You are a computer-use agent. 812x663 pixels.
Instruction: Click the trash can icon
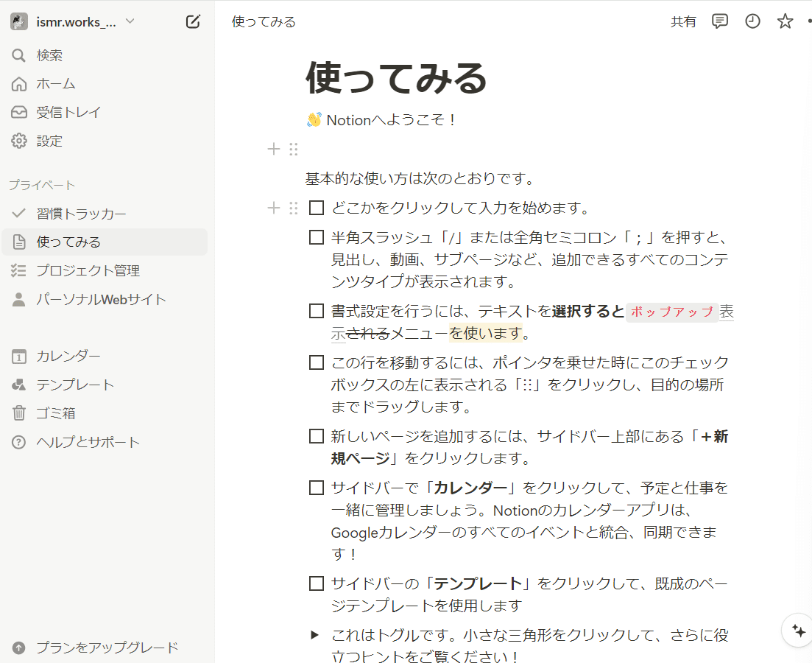tap(18, 413)
